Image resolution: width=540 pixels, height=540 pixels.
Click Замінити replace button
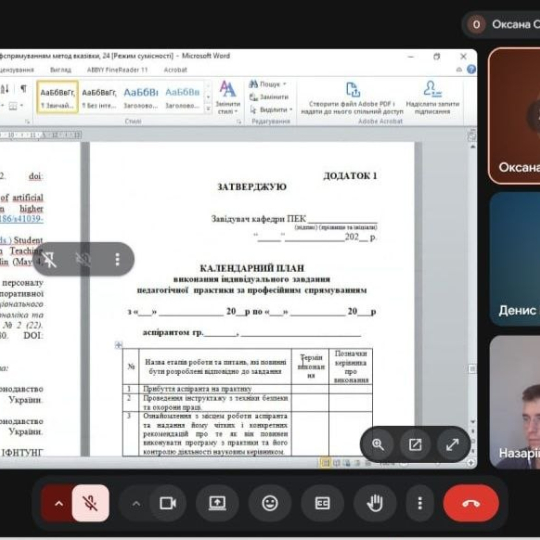(269, 97)
